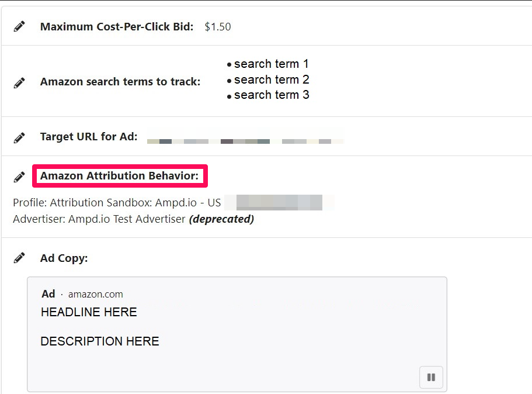Open Amazon Attribution Behavior editor pencil icon
532x394 pixels.
[19, 177]
